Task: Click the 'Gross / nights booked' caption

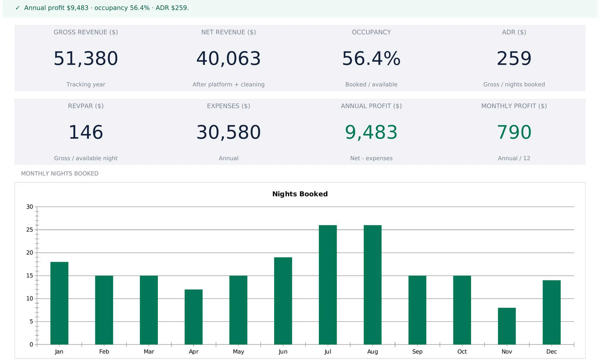Action: point(514,84)
